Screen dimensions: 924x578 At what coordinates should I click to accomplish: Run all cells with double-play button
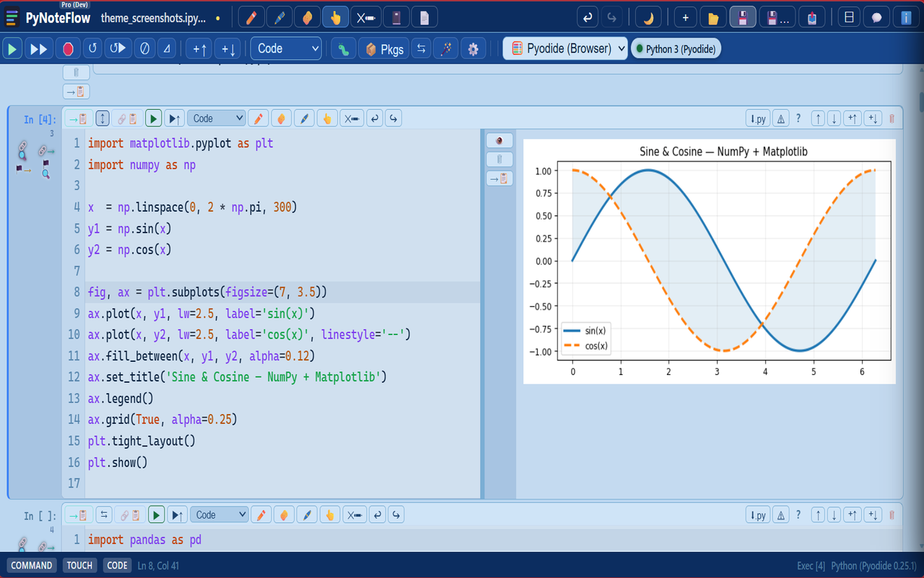38,48
